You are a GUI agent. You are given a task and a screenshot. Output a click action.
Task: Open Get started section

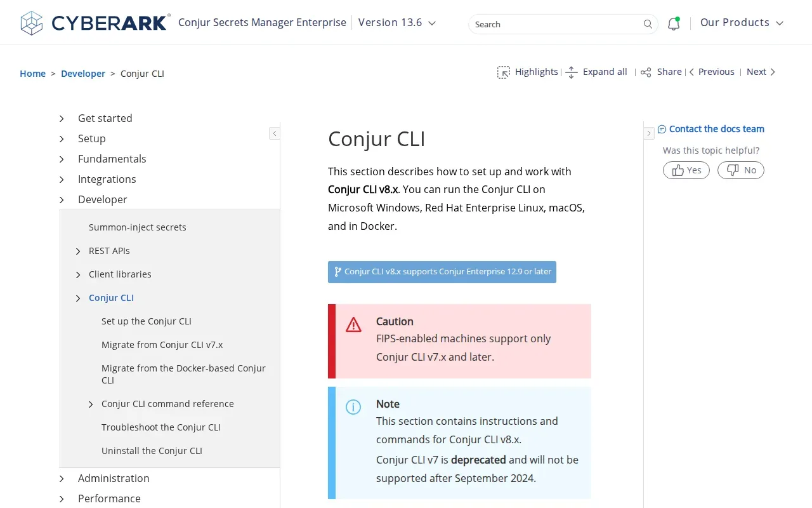click(105, 118)
